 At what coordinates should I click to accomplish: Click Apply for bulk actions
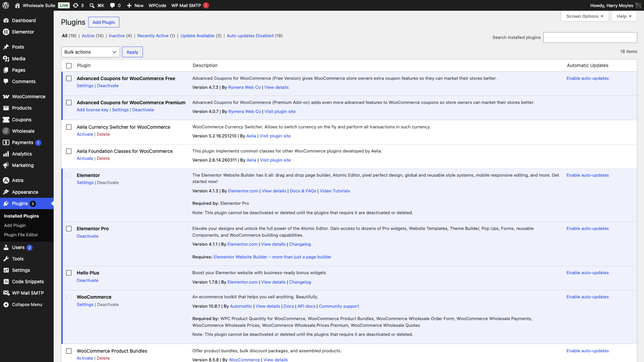coord(132,52)
